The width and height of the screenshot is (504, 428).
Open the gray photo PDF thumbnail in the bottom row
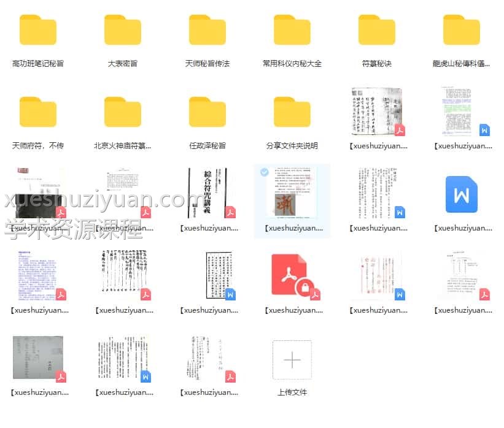click(x=38, y=358)
